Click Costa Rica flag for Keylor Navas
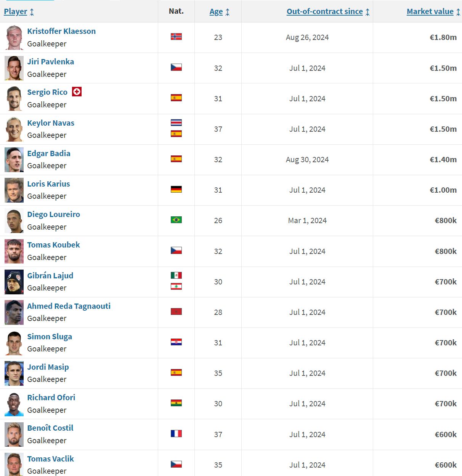This screenshot has height=476, width=462. click(x=176, y=123)
